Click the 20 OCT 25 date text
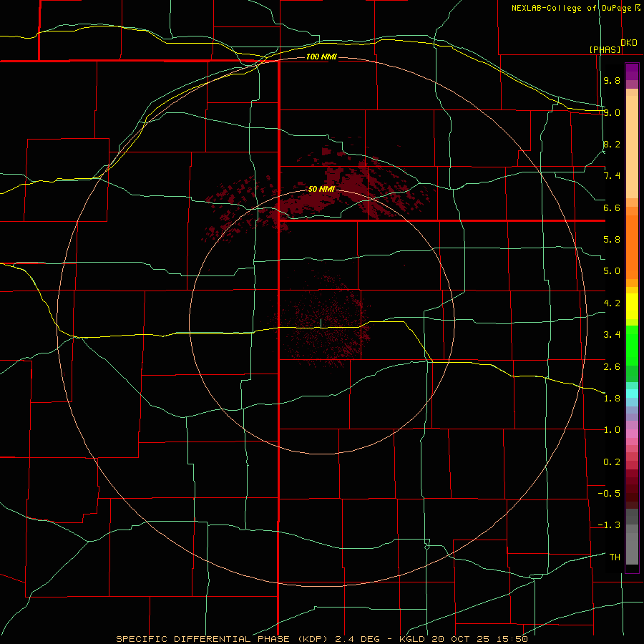Image resolution: width=644 pixels, height=644 pixels. click(x=460, y=639)
